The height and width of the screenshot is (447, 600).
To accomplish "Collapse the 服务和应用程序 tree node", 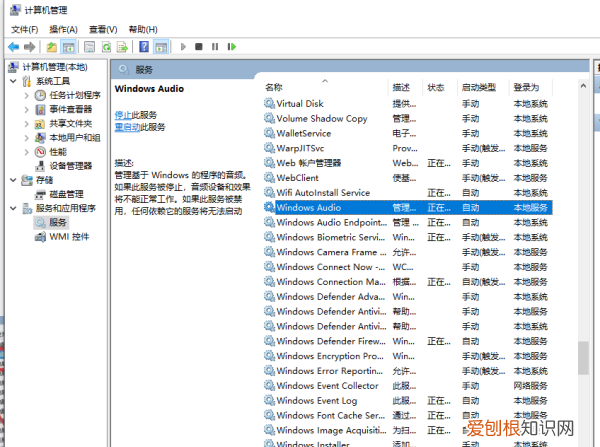I will click(13, 208).
